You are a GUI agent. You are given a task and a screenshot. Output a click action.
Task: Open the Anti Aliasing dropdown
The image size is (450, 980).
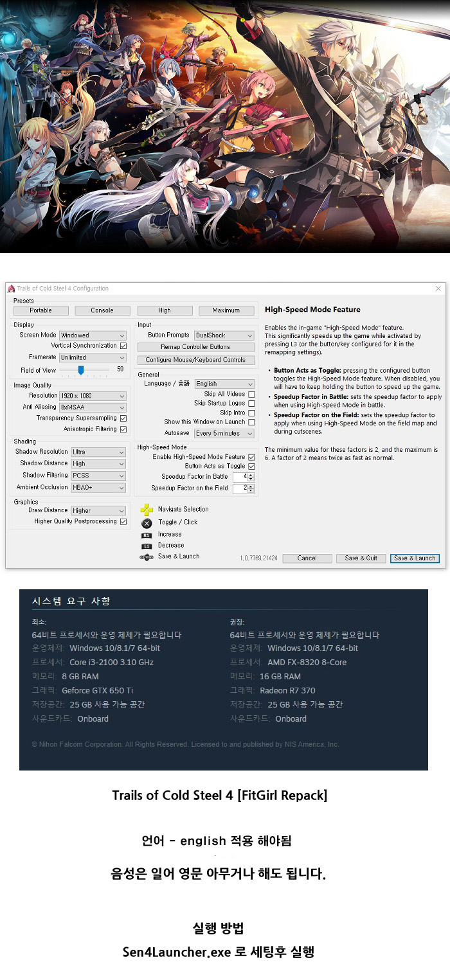[x=93, y=407]
